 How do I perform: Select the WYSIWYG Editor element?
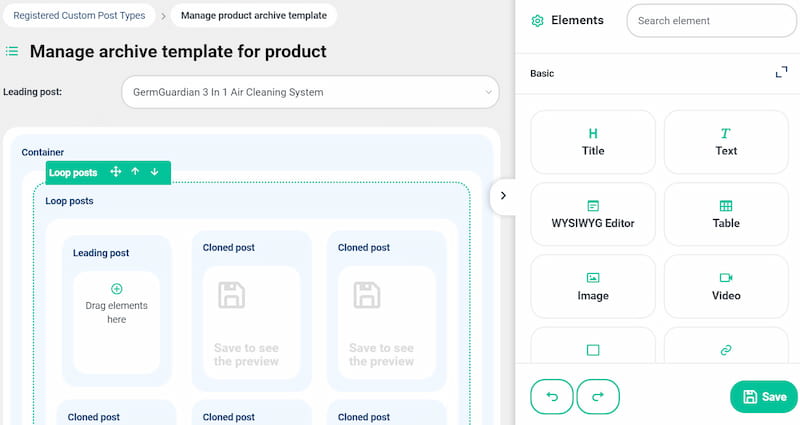(593, 215)
